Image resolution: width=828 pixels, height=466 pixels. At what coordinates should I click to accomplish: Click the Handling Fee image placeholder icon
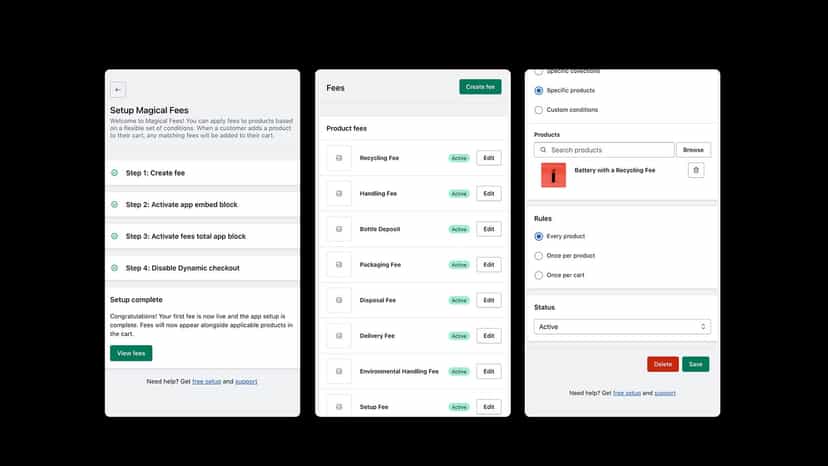[339, 193]
